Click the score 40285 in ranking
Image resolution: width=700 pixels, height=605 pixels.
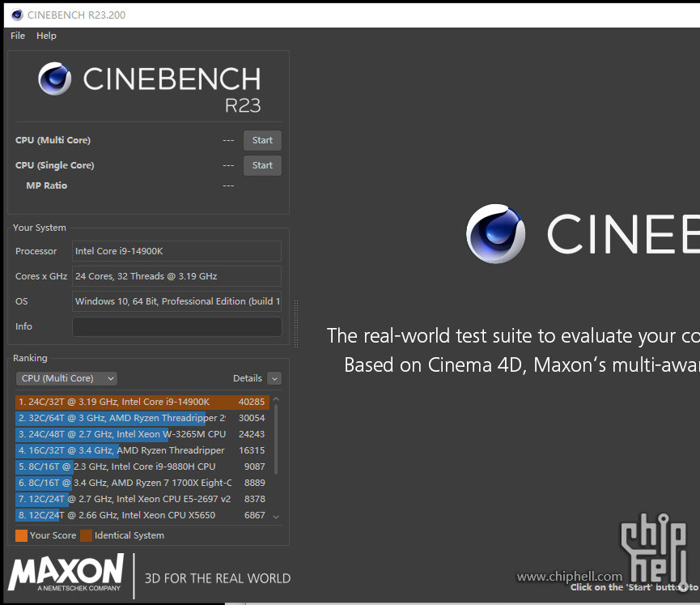(252, 402)
